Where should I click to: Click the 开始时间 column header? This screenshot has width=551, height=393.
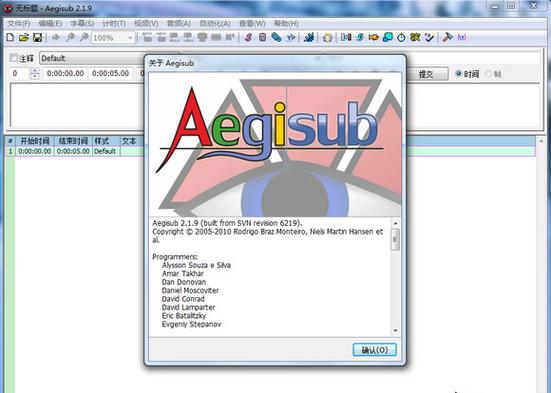coord(34,141)
